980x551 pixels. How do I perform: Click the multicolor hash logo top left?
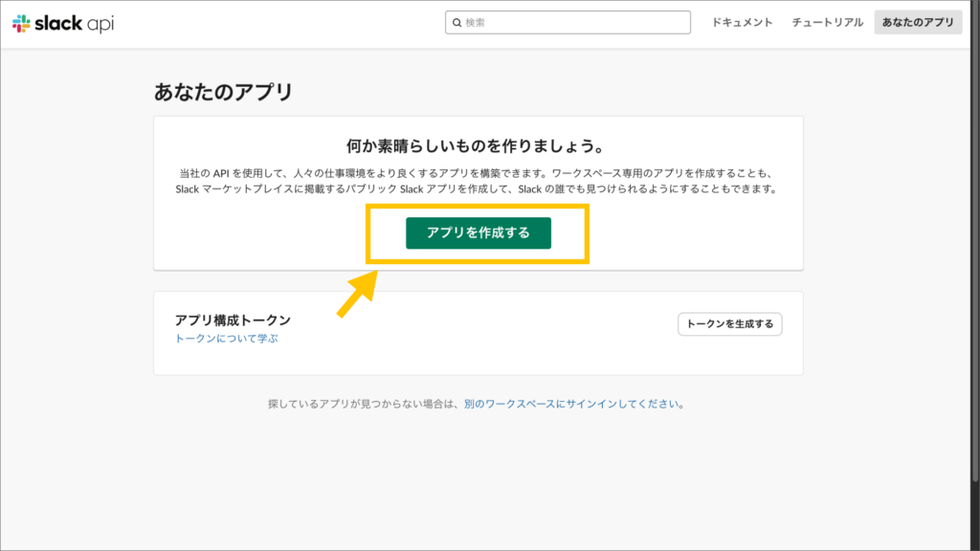[x=21, y=21]
